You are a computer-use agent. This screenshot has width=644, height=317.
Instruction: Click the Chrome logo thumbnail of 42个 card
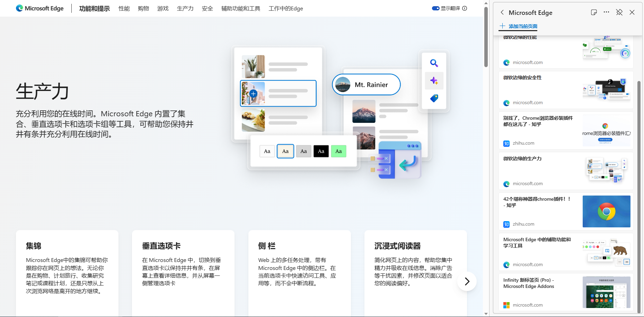point(606,211)
